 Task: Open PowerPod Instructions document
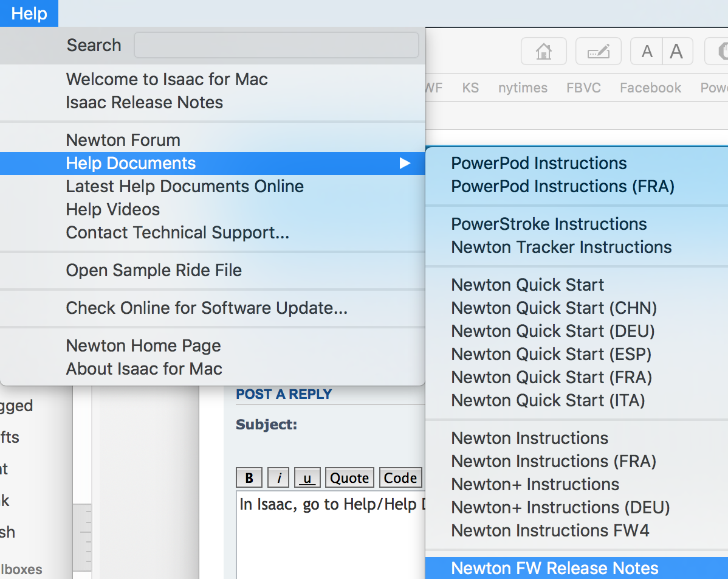pyautogui.click(x=577, y=164)
